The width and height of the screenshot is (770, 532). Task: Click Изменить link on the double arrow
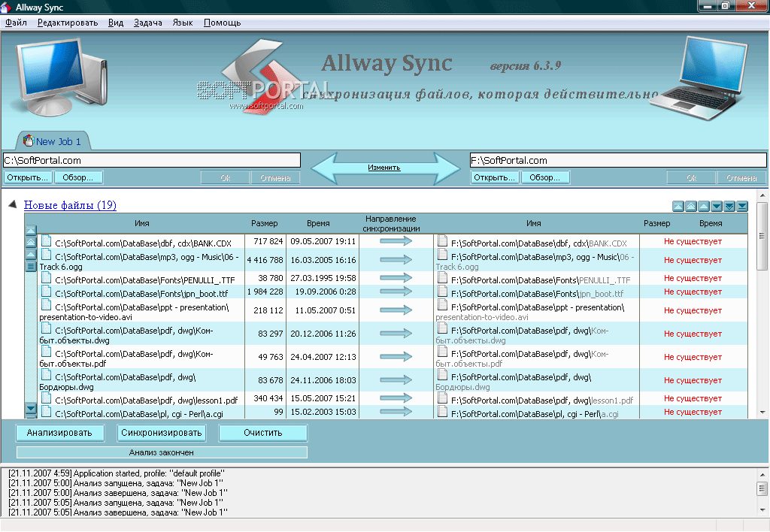tap(384, 168)
